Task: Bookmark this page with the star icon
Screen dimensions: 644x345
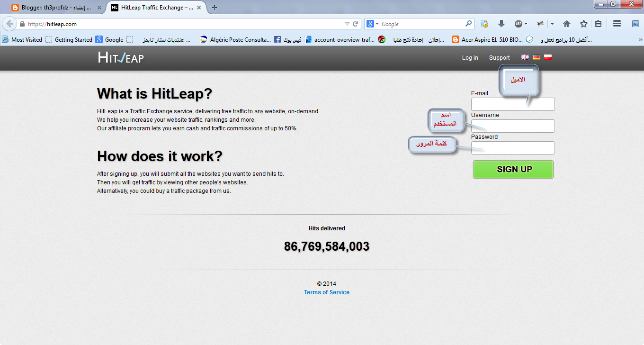Action: 584,24
